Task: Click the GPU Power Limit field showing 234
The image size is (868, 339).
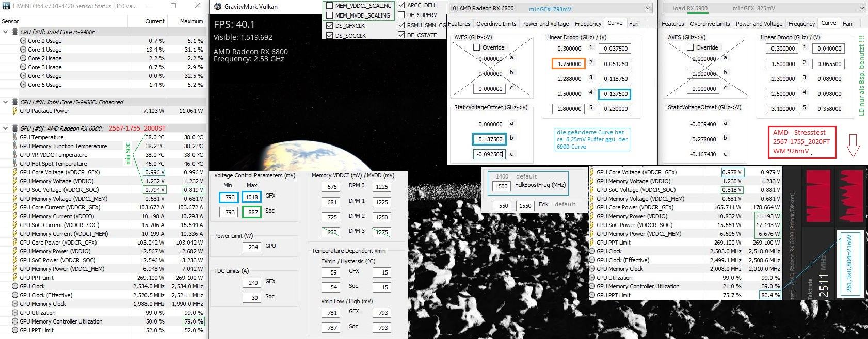Action: click(x=252, y=247)
